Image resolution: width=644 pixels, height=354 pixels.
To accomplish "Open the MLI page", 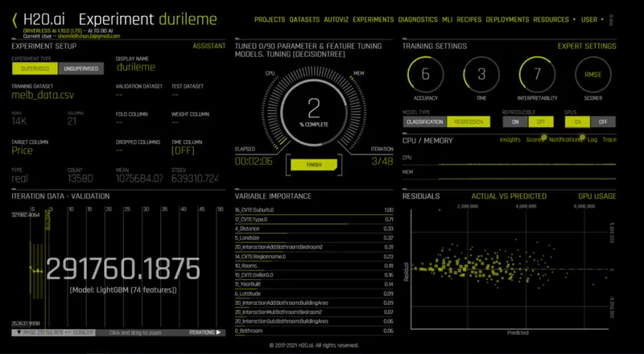I will click(x=448, y=20).
